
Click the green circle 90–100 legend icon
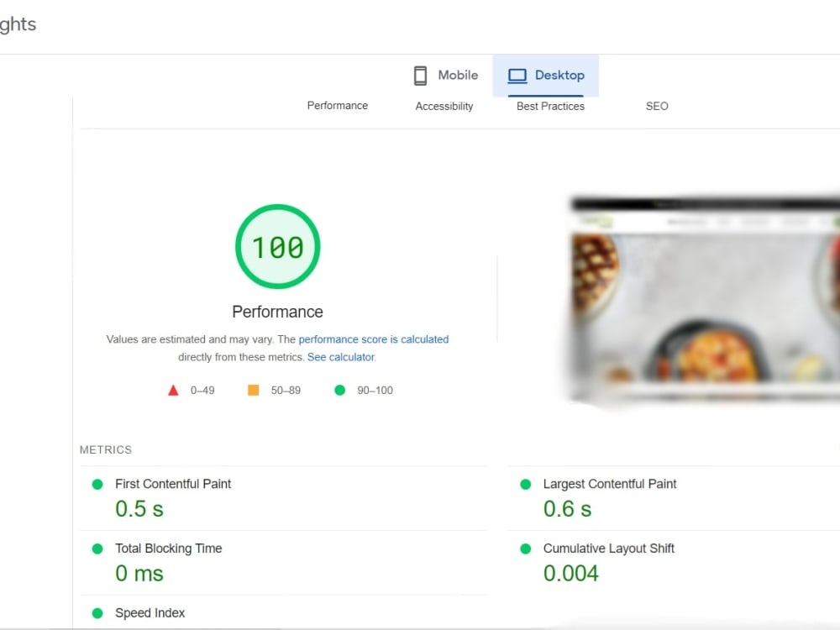click(x=339, y=390)
